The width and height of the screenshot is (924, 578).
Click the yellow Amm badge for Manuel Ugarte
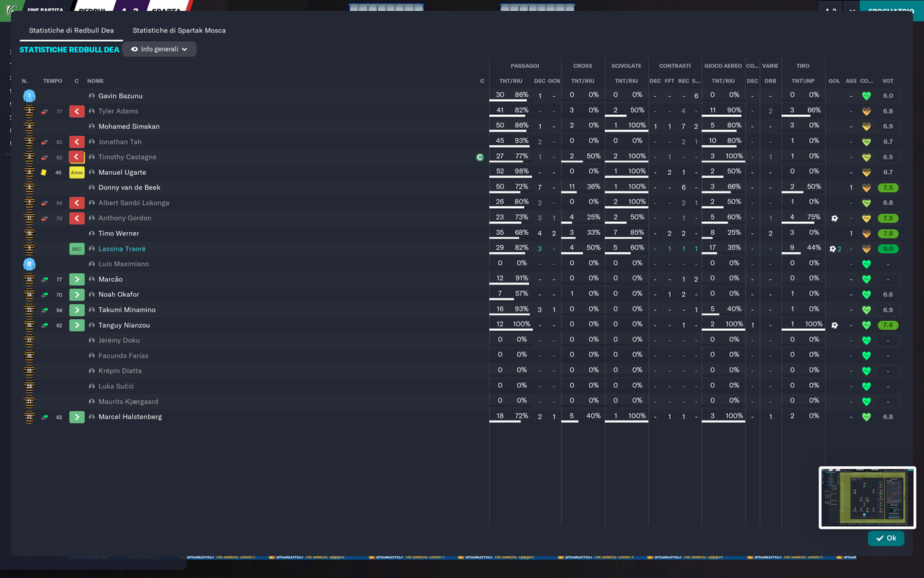tap(77, 173)
